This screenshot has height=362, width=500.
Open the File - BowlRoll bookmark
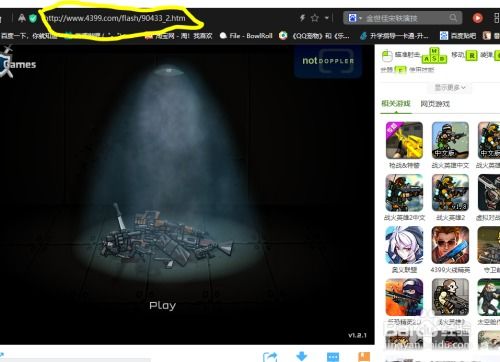click(x=246, y=36)
